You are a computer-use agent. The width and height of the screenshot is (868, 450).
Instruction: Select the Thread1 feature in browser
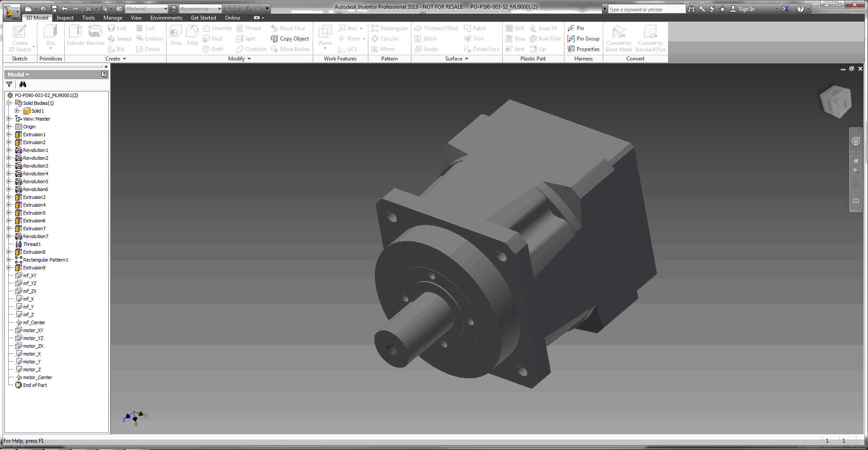32,244
